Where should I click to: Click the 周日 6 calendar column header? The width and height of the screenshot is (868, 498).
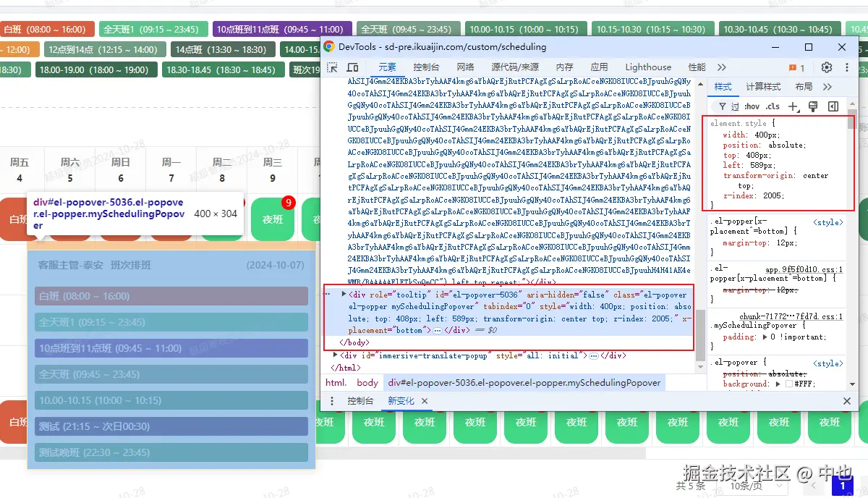tap(121, 169)
